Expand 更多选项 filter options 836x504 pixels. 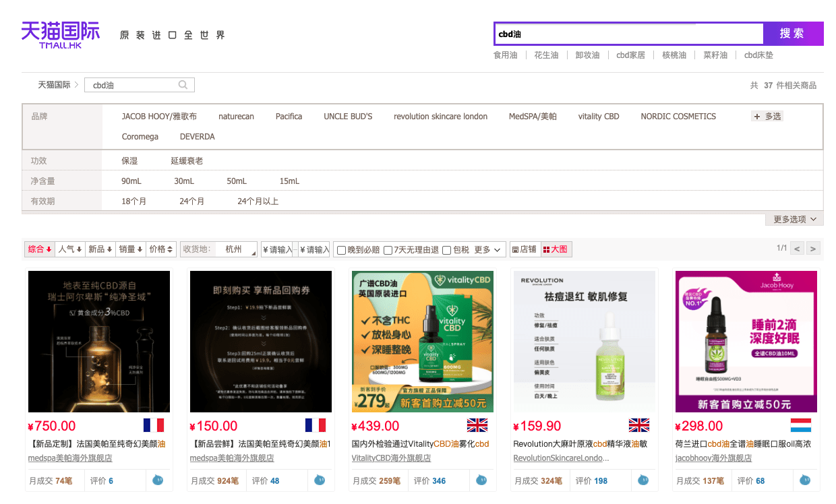tap(794, 220)
